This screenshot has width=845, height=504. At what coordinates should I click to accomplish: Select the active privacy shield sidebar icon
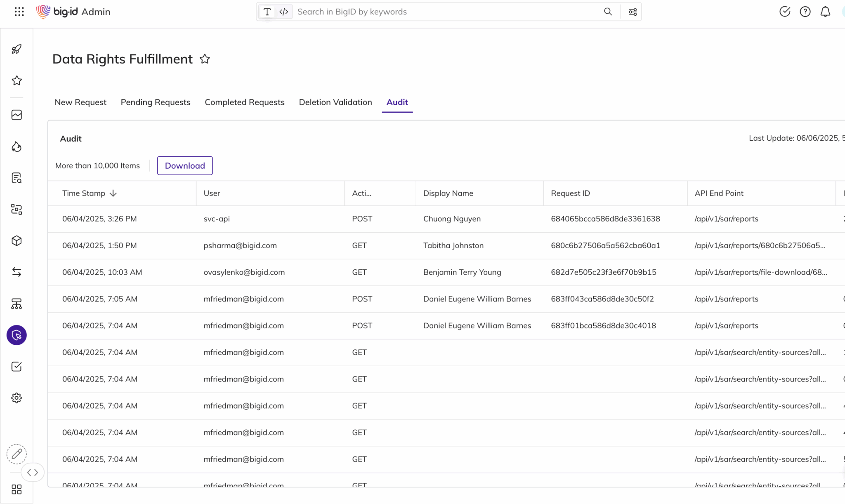pyautogui.click(x=17, y=335)
